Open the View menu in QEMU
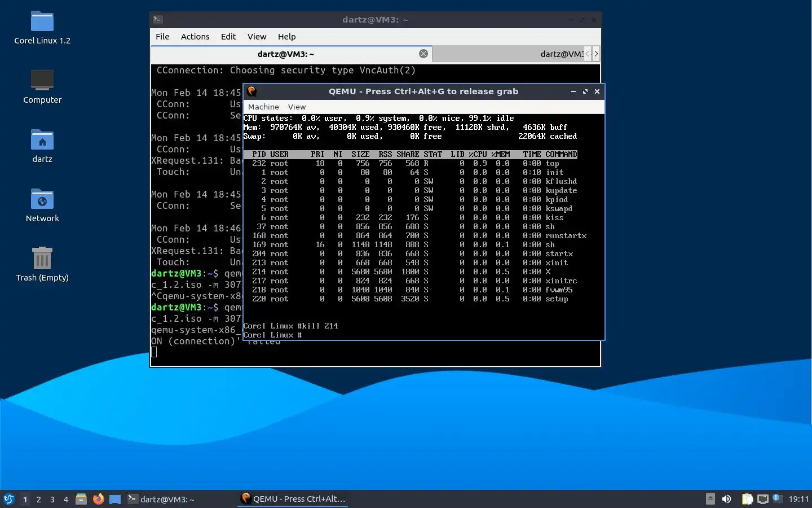 coord(297,107)
